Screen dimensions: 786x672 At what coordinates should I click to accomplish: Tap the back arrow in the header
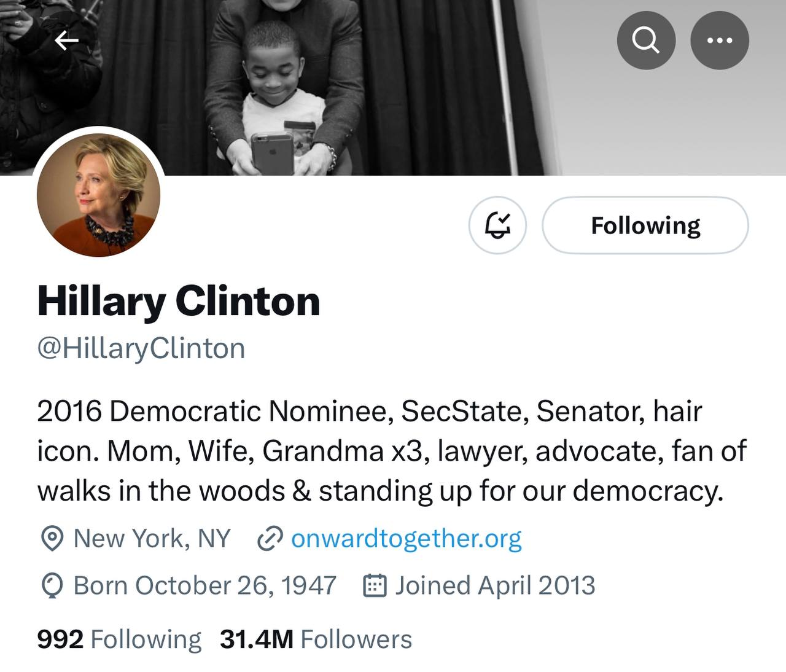pos(67,41)
